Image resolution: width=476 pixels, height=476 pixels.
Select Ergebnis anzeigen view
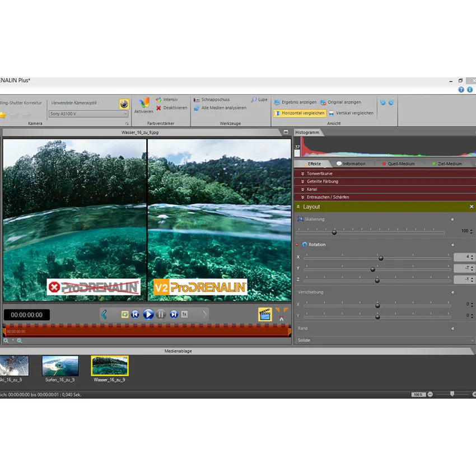pyautogui.click(x=295, y=102)
